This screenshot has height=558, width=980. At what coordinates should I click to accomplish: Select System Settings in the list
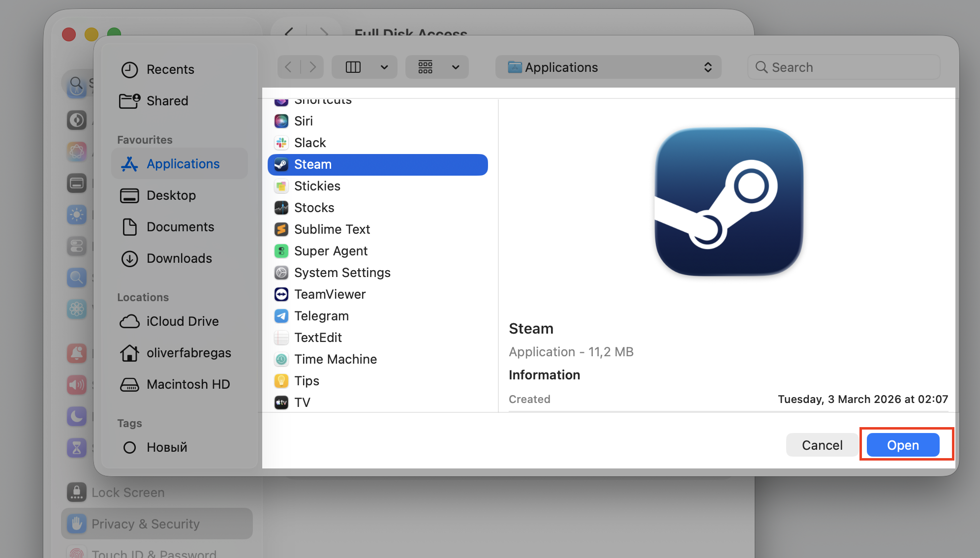[x=378, y=273]
